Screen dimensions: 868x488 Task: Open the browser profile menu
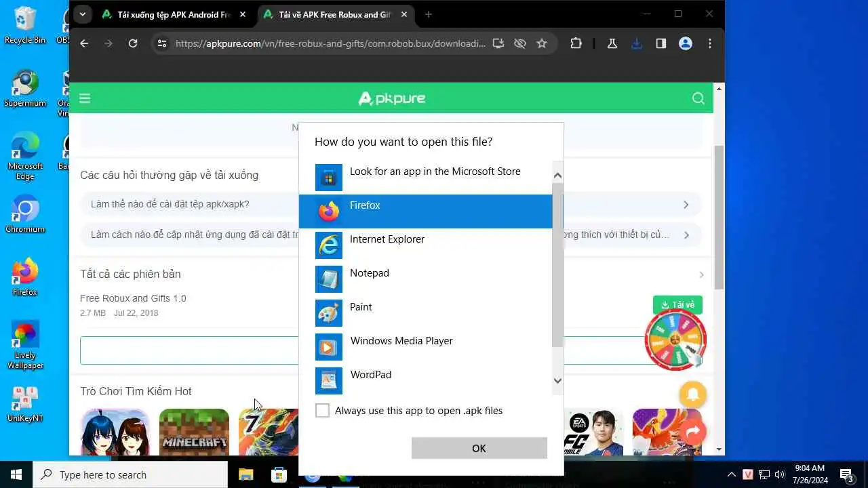[686, 43]
